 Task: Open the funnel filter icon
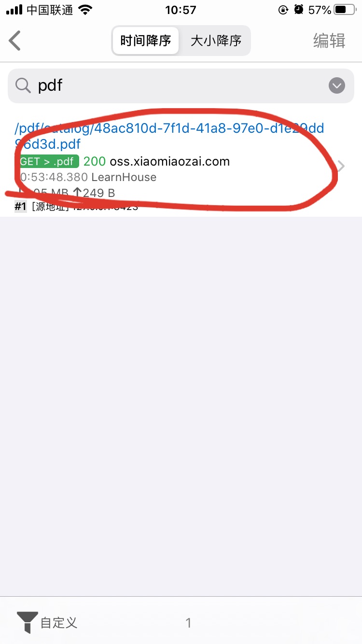pyautogui.click(x=27, y=622)
